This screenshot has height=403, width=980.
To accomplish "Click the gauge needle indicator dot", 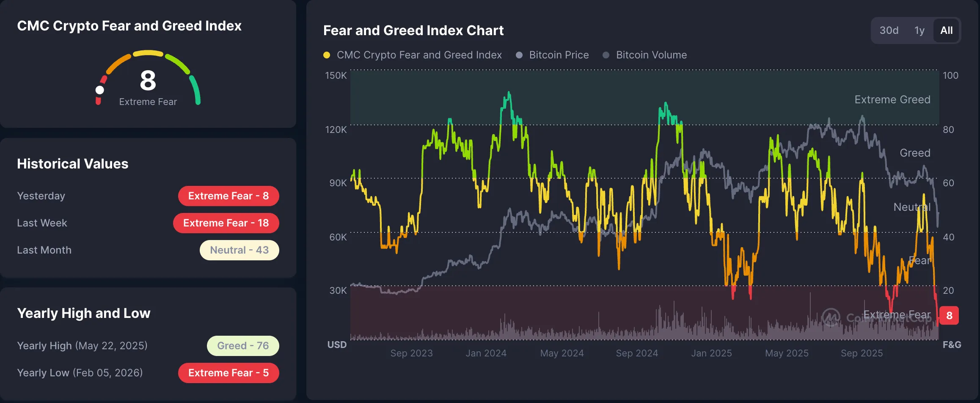I will (100, 89).
